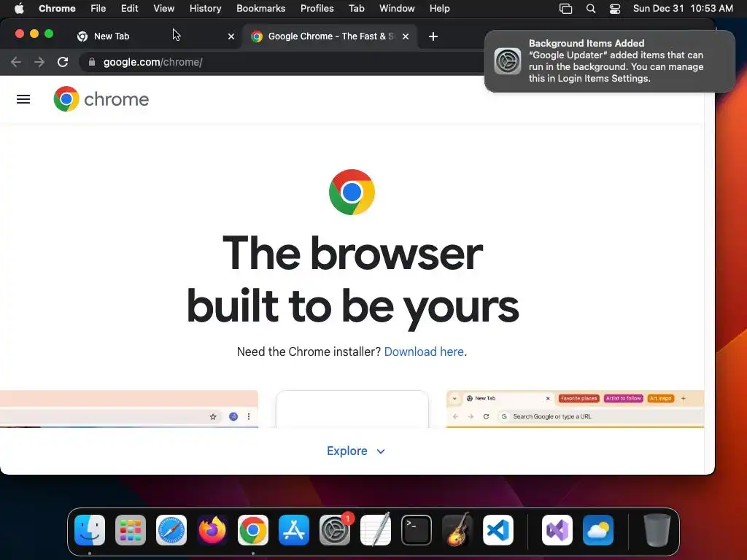Open Spotlight search in menu bar
The height and width of the screenshot is (560, 747).
(x=591, y=9)
